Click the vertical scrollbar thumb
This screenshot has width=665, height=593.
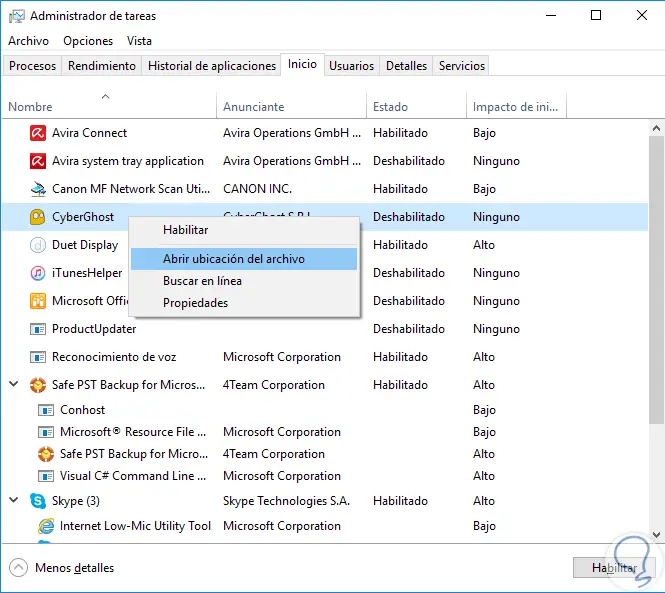[657, 280]
